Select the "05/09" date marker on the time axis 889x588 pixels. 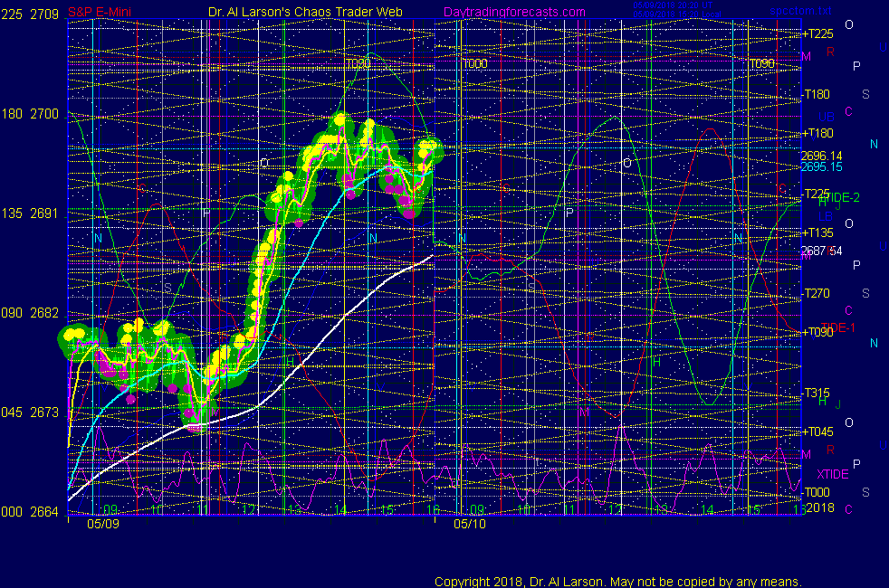click(103, 524)
